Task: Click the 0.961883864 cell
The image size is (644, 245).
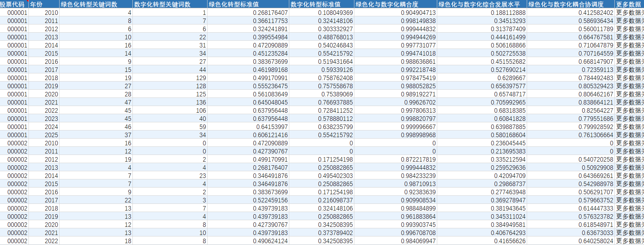Action: click(x=395, y=216)
